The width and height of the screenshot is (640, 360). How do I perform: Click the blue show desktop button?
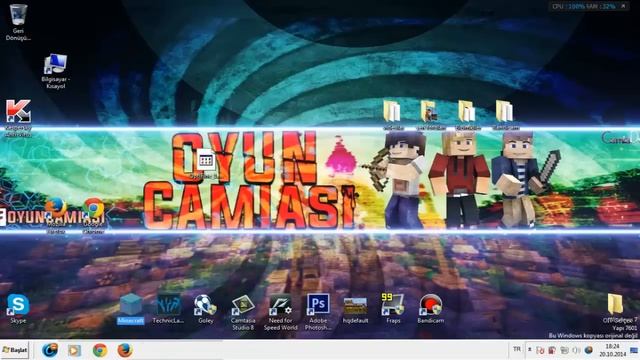[x=634, y=350]
